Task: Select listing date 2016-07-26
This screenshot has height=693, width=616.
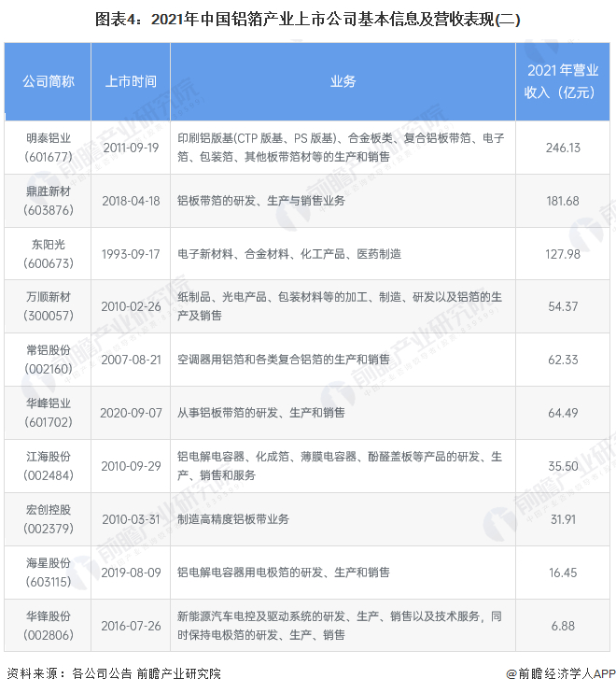Action: click(x=131, y=626)
